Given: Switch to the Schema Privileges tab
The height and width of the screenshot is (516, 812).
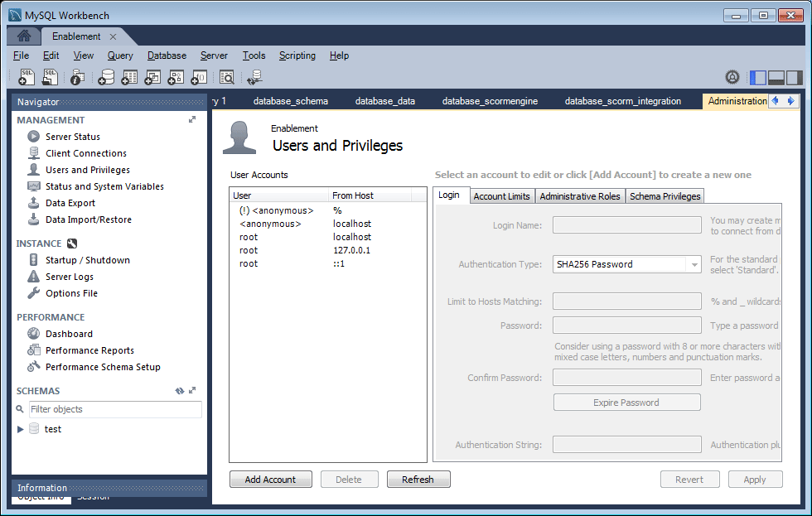Looking at the screenshot, I should pos(665,196).
